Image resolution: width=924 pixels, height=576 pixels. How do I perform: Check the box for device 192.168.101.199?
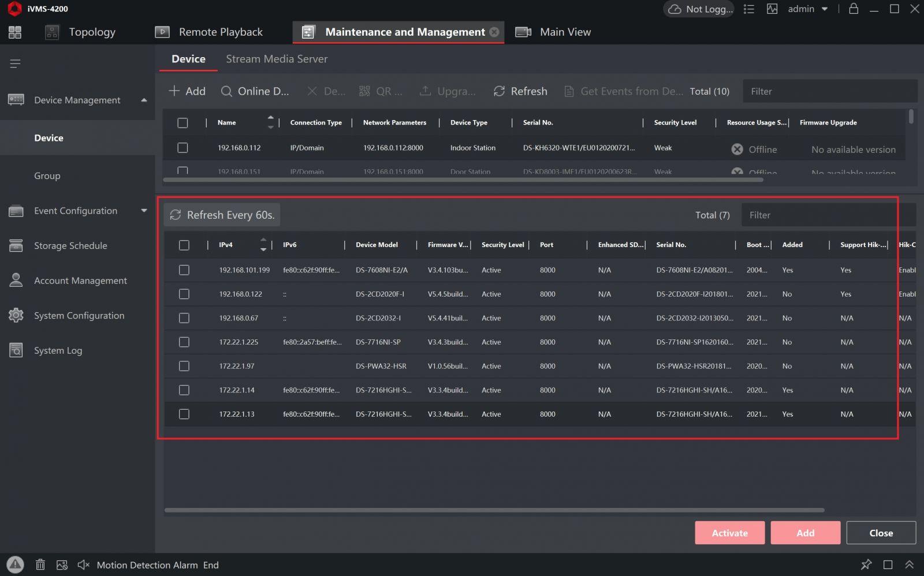click(184, 270)
